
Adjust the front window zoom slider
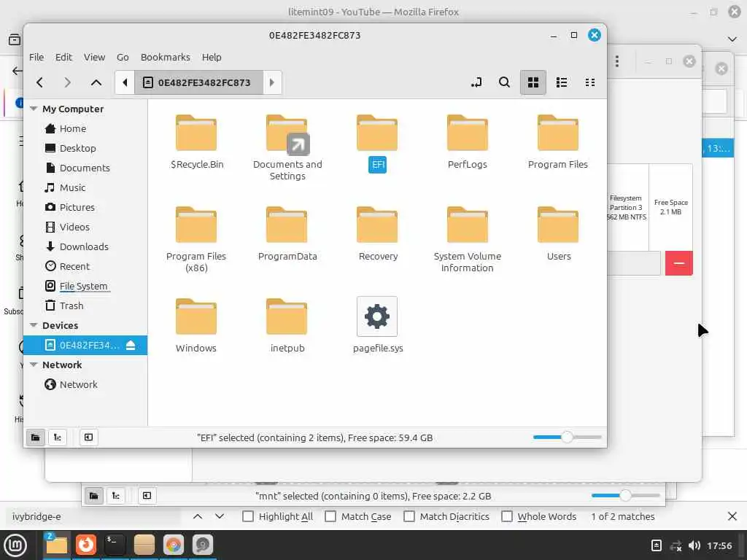[x=567, y=437]
